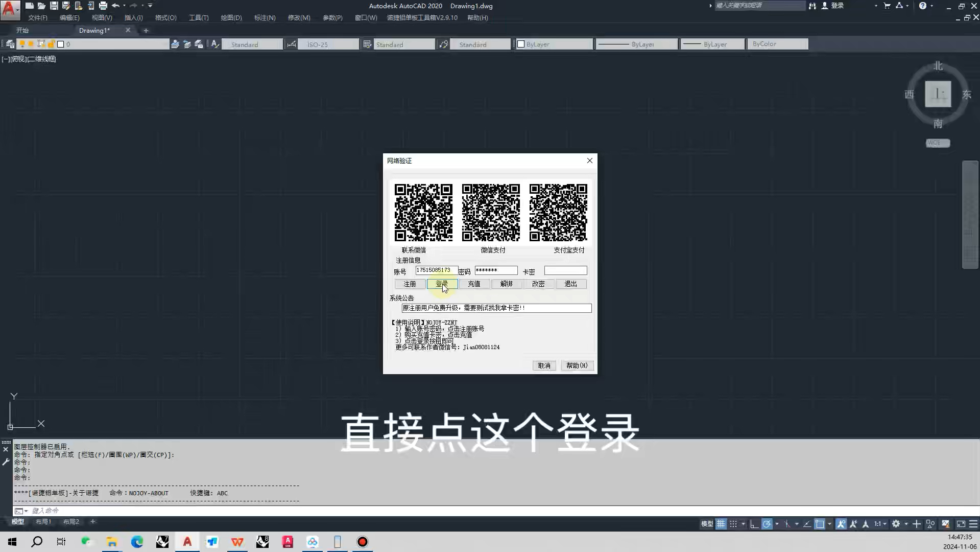Screen dimensions: 980x552
Task: Toggle isometric drafting in status bar
Action: [x=787, y=524]
